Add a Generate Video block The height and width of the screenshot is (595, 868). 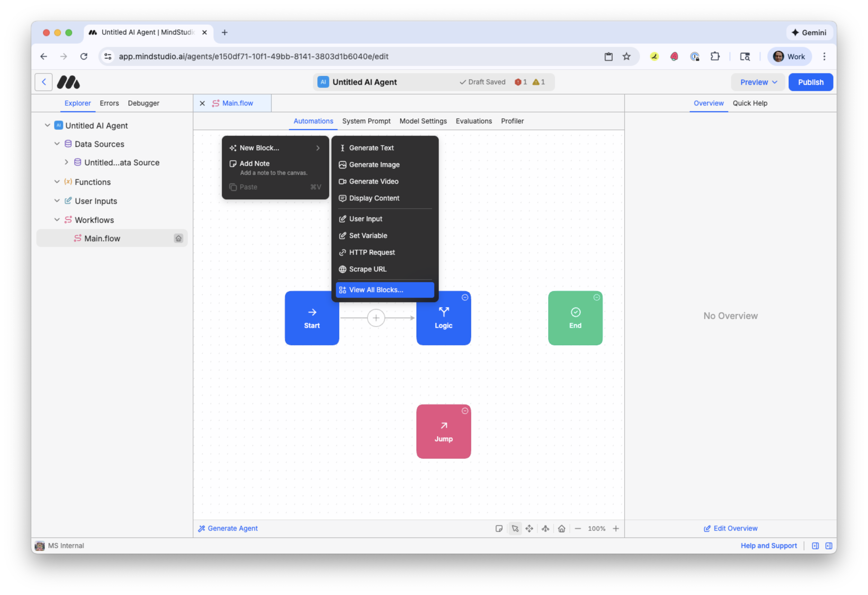(373, 181)
